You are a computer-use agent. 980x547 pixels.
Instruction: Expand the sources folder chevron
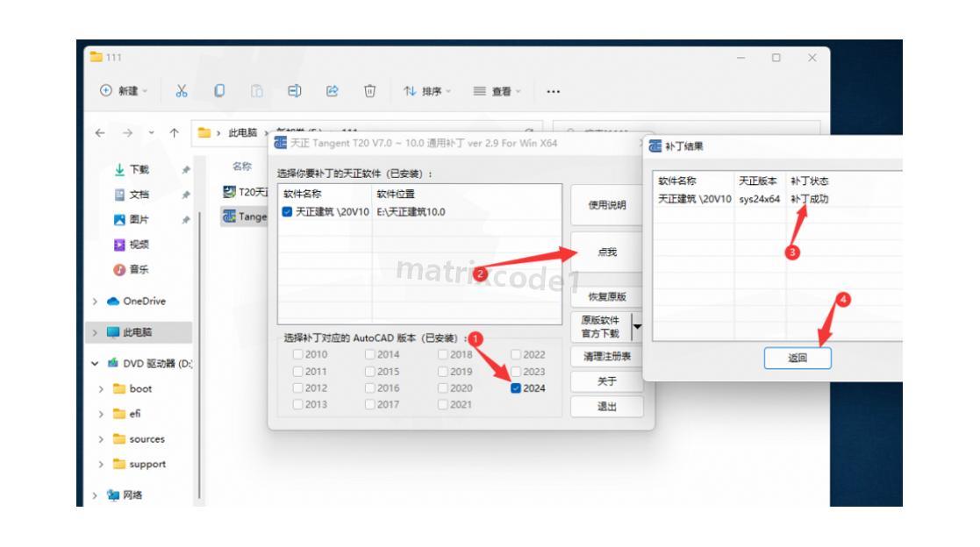(x=101, y=439)
